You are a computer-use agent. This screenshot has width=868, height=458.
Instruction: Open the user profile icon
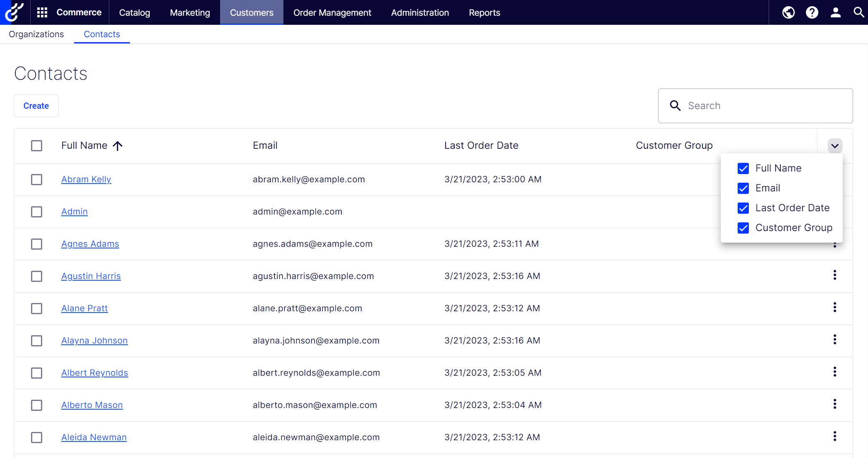836,12
